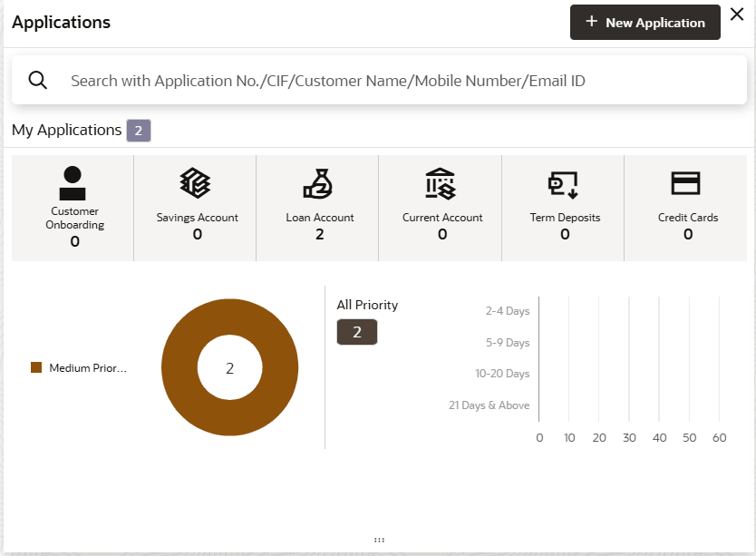Click the search magnifier icon
This screenshot has width=756, height=556.
tap(38, 80)
